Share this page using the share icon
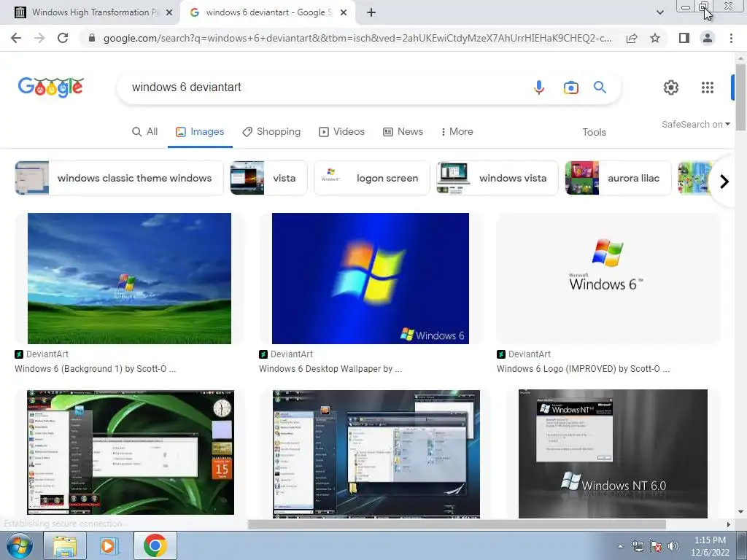This screenshot has height=560, width=747. [632, 38]
